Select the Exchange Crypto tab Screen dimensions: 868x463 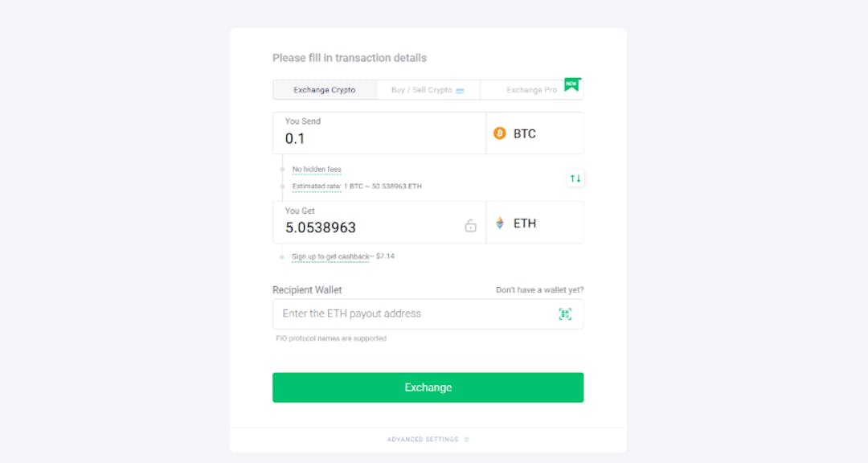(x=325, y=90)
